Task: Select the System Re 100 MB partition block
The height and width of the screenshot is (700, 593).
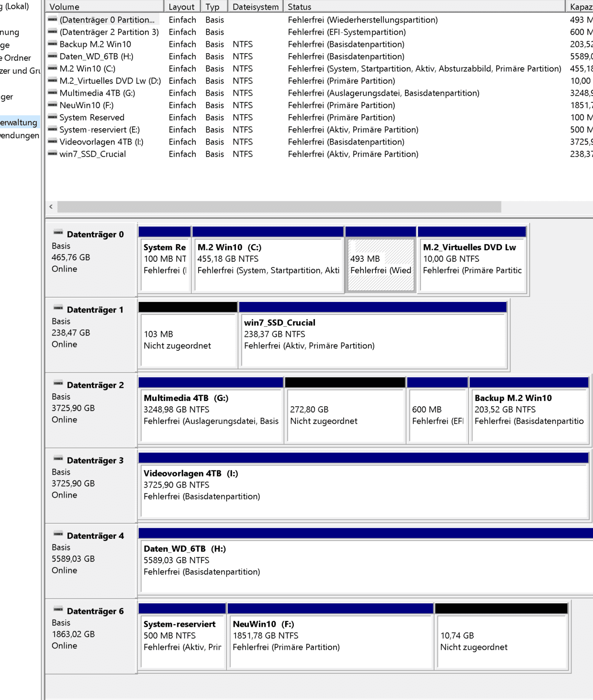Action: [165, 259]
